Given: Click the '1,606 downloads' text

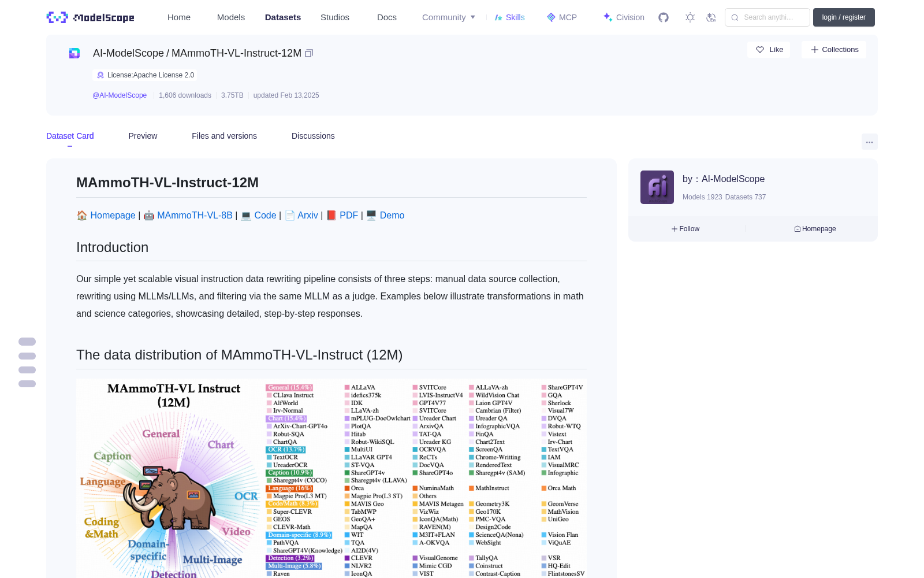Looking at the screenshot, I should 185,95.
